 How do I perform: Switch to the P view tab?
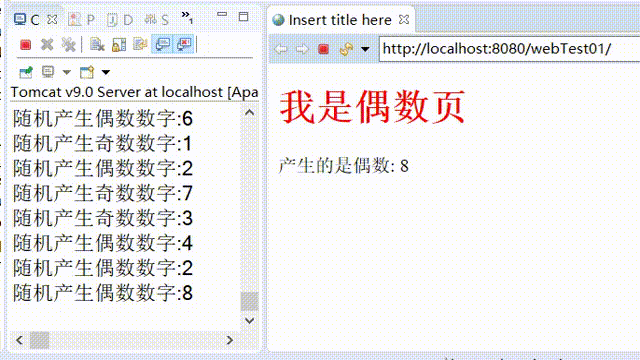tap(81, 20)
